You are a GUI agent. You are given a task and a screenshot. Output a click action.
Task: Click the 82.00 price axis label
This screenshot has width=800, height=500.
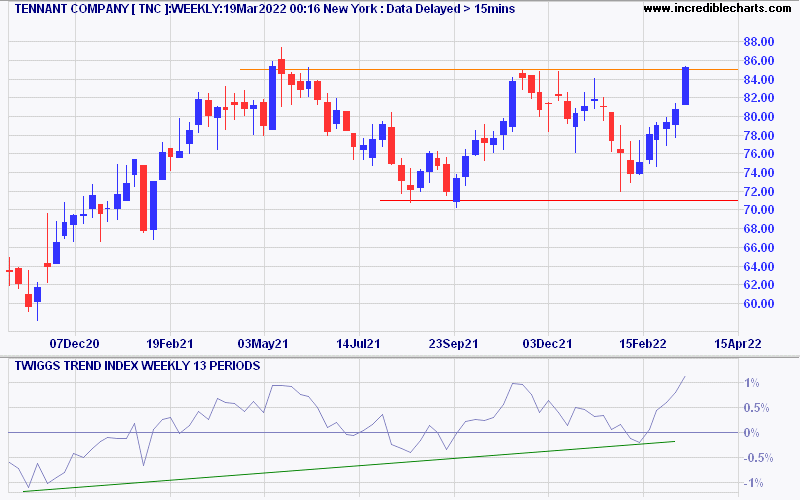pos(758,98)
